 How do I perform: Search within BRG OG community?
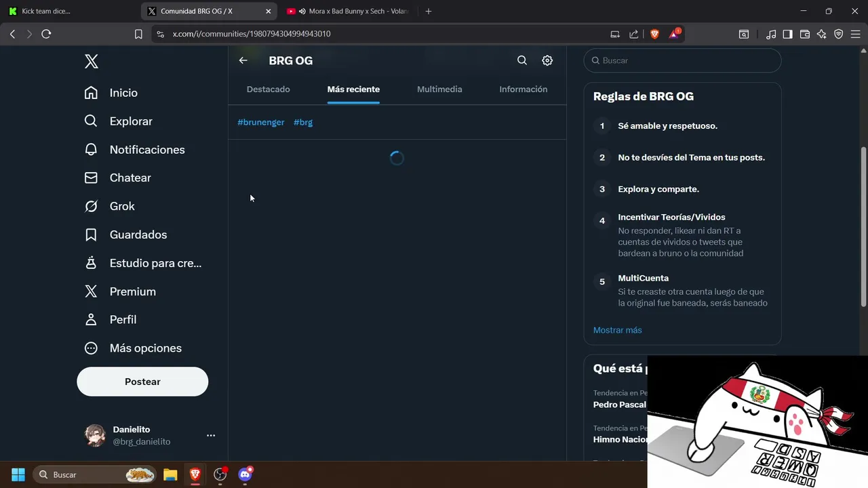tap(522, 60)
